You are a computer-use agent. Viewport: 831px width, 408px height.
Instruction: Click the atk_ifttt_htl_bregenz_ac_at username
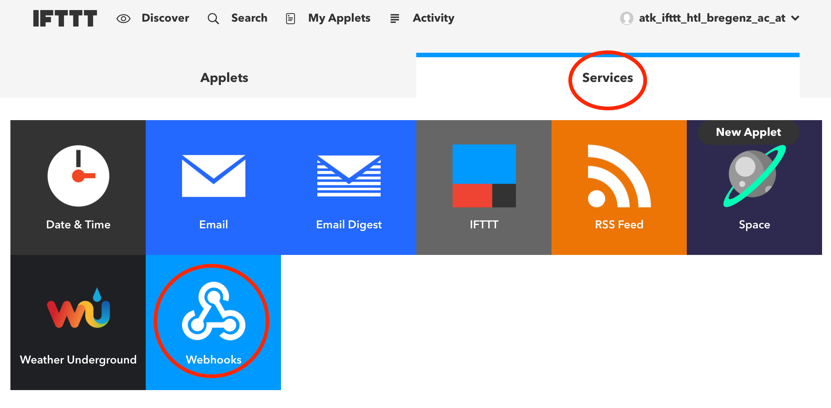tap(711, 18)
